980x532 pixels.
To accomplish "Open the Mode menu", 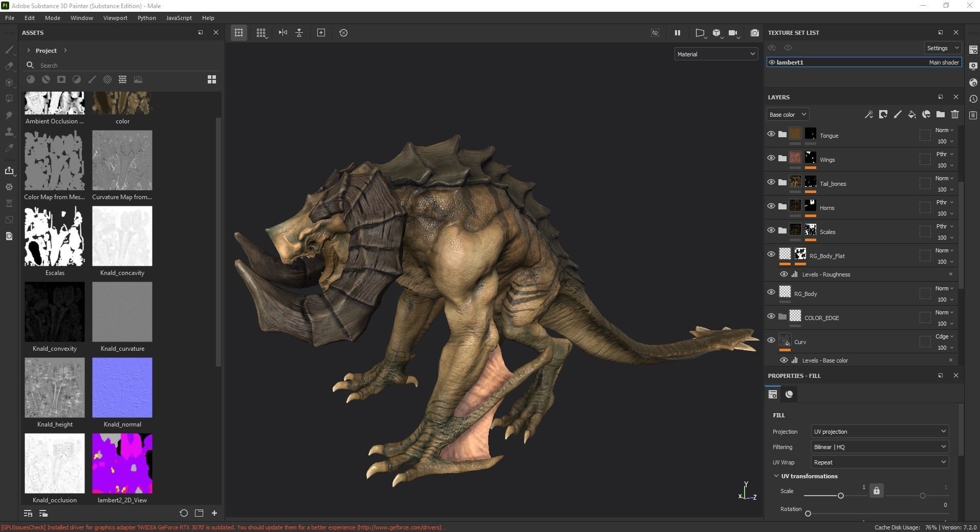I will [x=53, y=18].
